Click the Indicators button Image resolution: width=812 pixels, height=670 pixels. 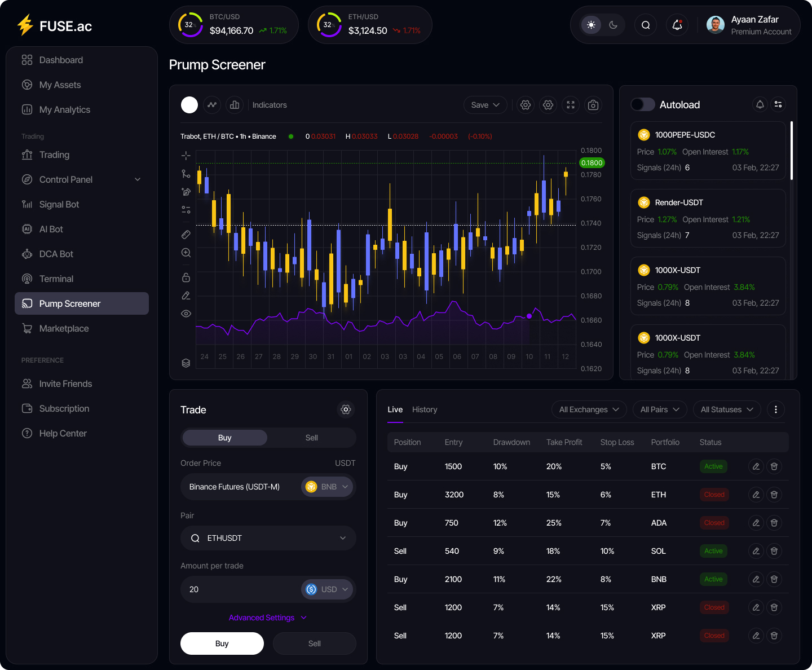click(270, 105)
